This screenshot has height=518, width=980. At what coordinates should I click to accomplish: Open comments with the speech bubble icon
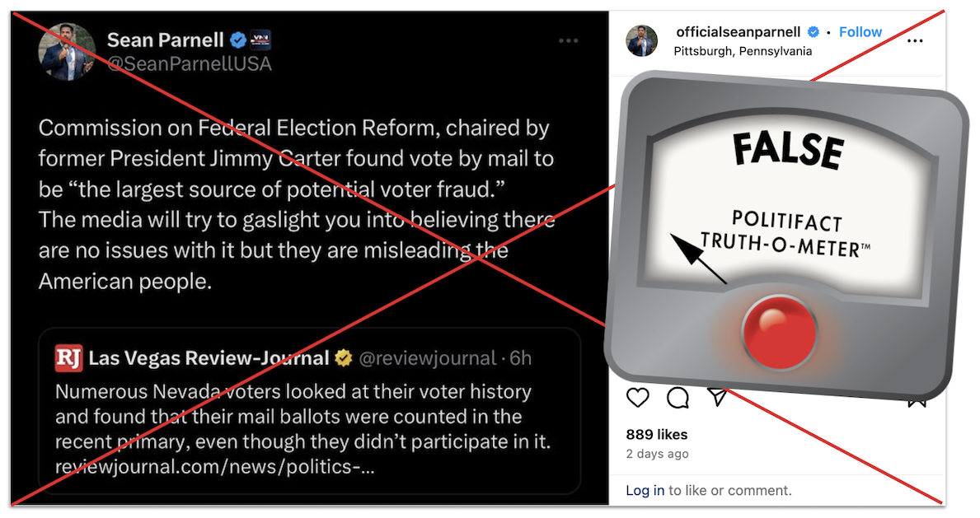(678, 398)
